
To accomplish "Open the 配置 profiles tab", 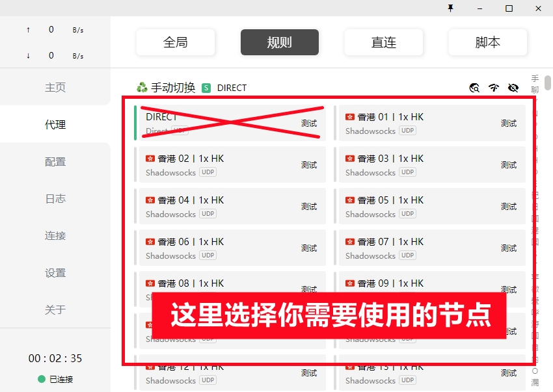I will coord(55,161).
